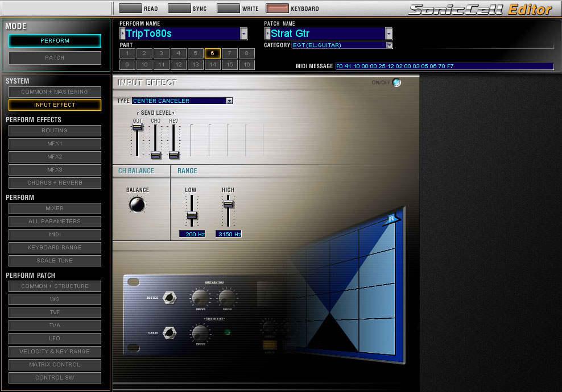Open the INPUT EFFECT page
The height and width of the screenshot is (392, 562).
click(x=55, y=105)
